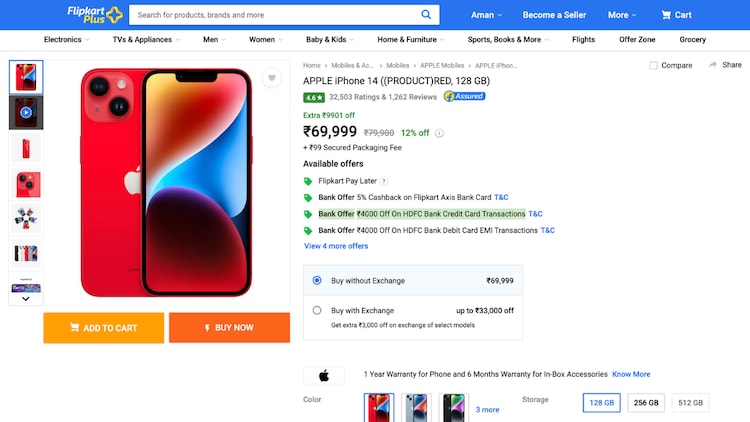Open the shopping cart icon
Image resolution: width=750 pixels, height=422 pixels.
(667, 15)
